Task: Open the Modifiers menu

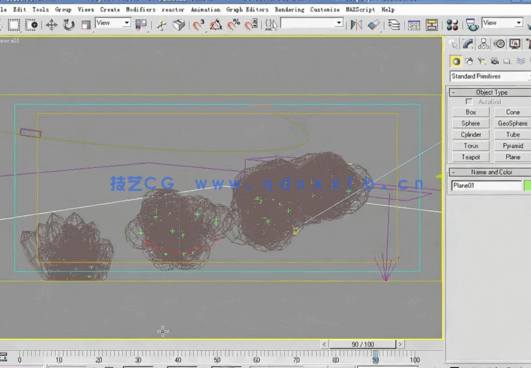Action: pyautogui.click(x=141, y=9)
